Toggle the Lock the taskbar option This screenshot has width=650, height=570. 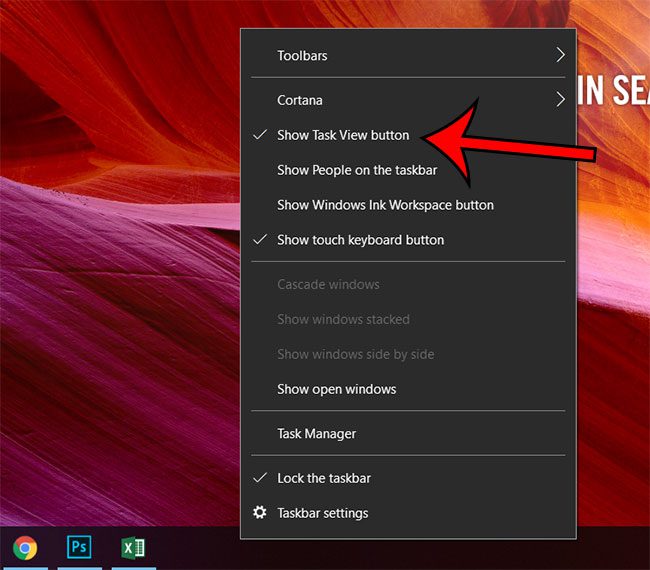408,478
